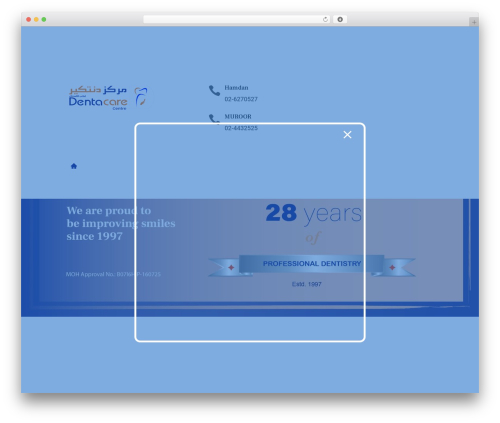Call Muroor number 02-4432525
Screen dimensions: 500x423
pos(241,128)
